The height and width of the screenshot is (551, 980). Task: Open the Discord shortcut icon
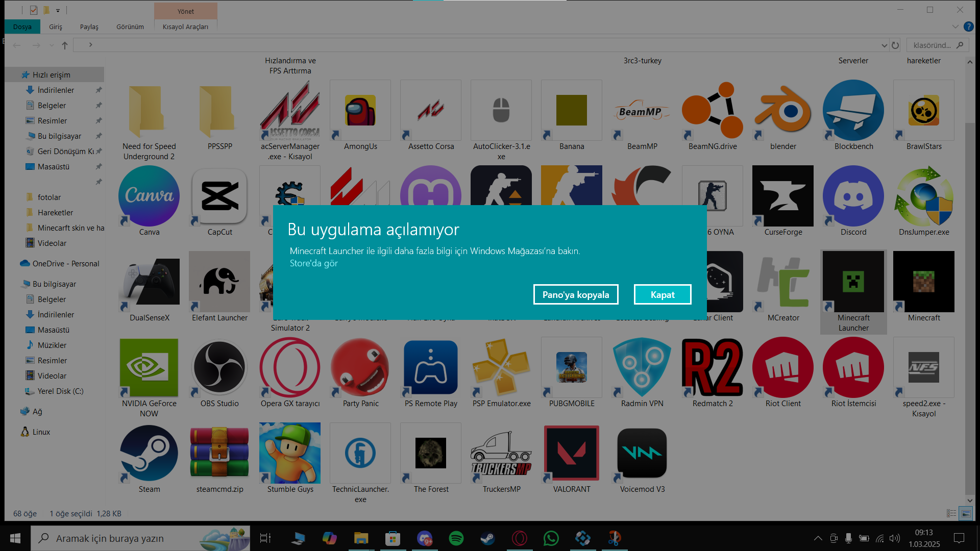853,196
